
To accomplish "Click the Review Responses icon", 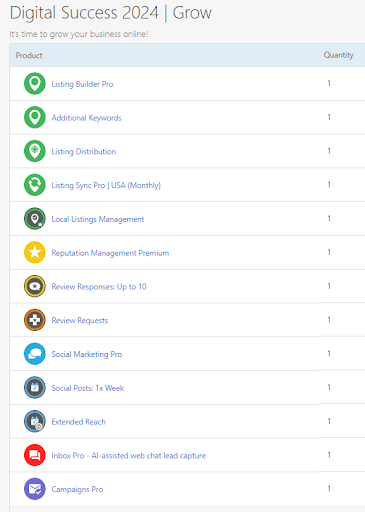I will pos(35,286).
